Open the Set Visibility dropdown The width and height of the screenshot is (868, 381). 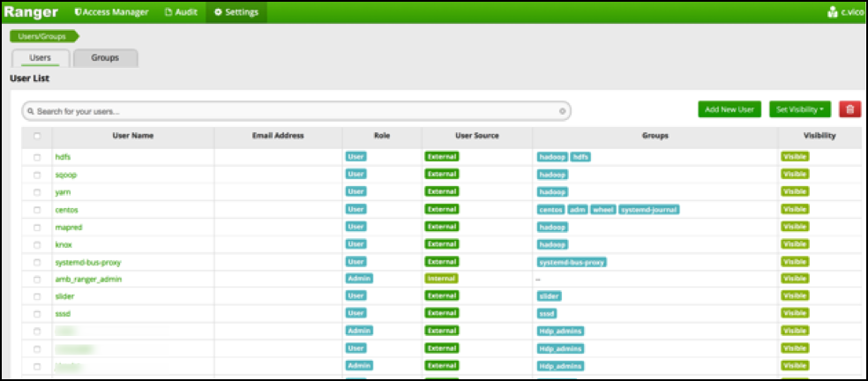pos(800,109)
